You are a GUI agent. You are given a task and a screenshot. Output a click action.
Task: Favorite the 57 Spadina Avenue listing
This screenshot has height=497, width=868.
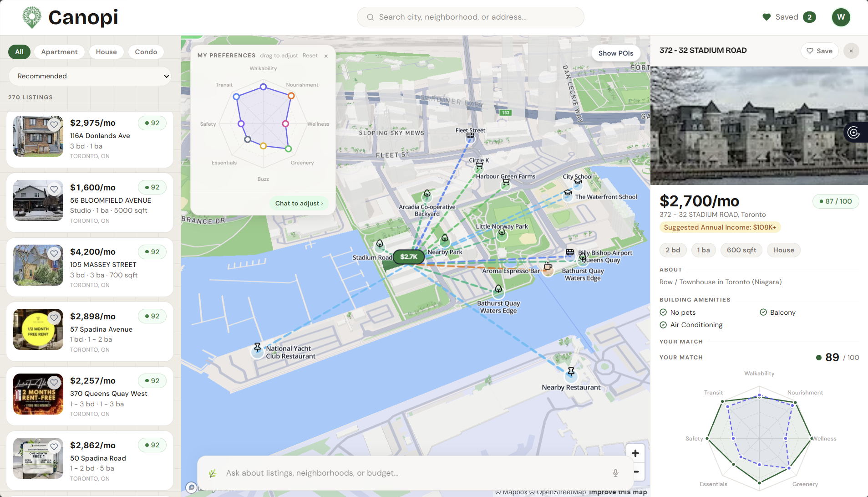point(54,318)
